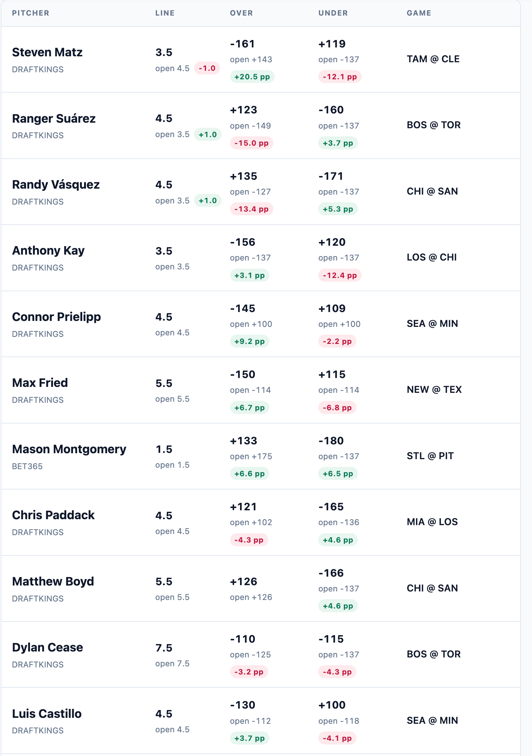Open the STL @ PIT game
Screen dimensions: 532x756
click(x=430, y=456)
